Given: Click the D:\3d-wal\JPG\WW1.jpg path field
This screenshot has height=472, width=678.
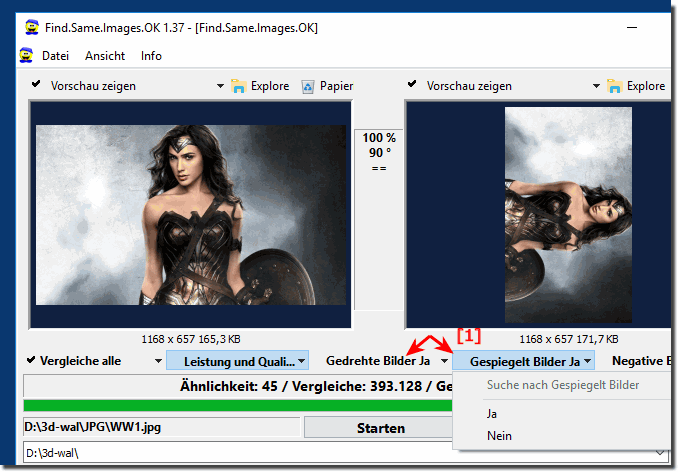Looking at the screenshot, I should pyautogui.click(x=162, y=427).
